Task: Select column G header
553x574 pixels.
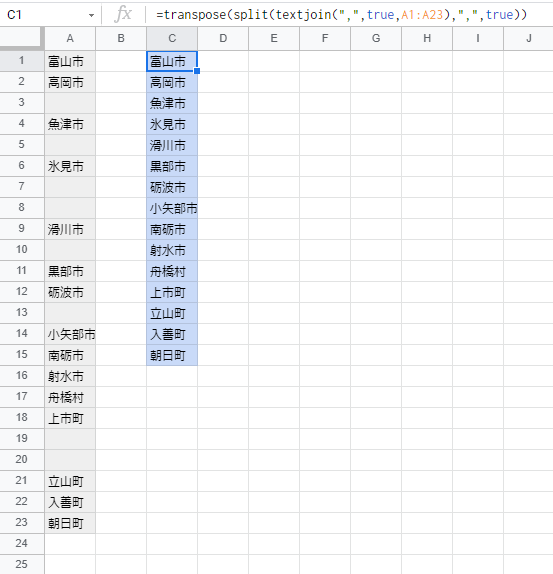Action: (376, 38)
